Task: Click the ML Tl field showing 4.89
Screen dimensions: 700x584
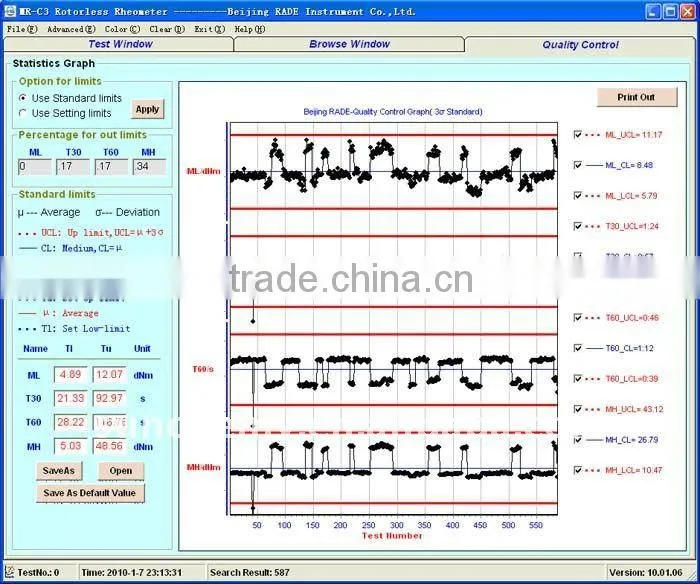Action: coord(71,374)
